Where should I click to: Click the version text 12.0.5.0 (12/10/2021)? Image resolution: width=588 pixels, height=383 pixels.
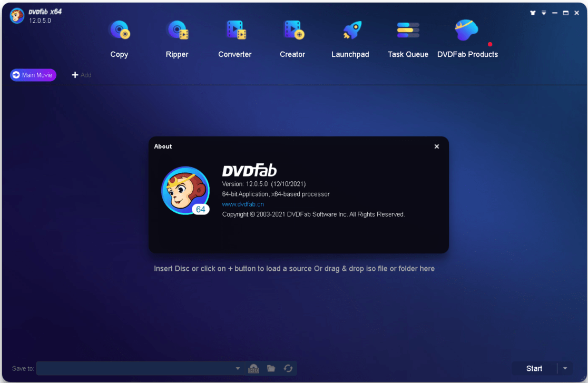tap(264, 184)
